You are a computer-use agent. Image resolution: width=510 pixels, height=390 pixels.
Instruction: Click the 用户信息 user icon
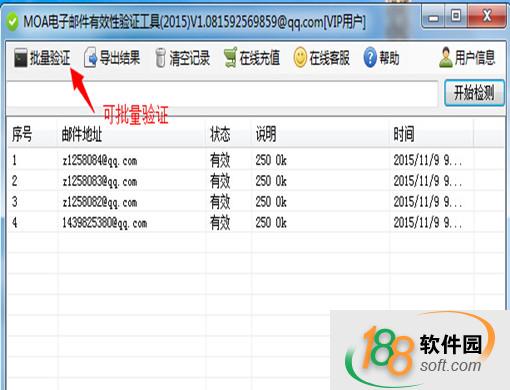[x=446, y=58]
